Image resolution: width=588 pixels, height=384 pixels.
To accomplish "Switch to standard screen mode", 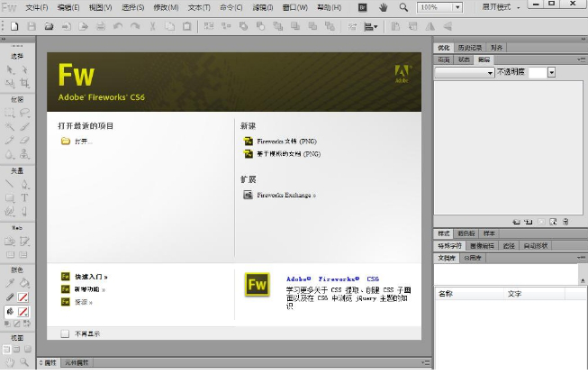I will click(x=6, y=349).
